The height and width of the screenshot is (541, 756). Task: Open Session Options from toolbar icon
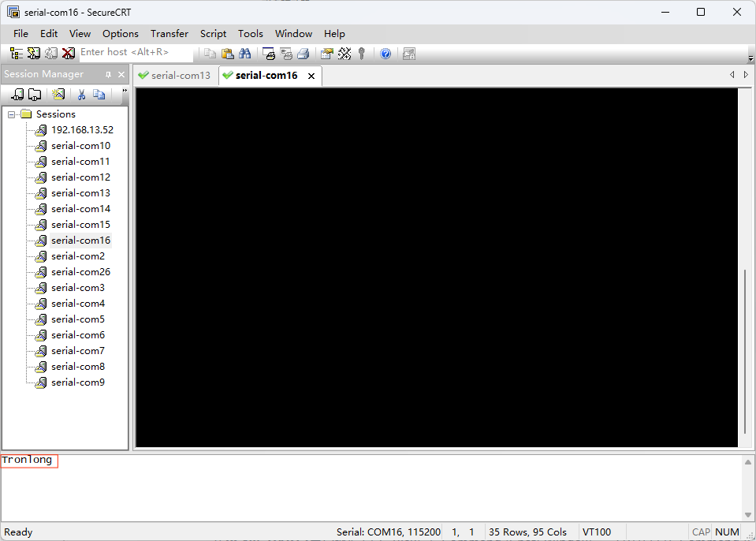326,54
